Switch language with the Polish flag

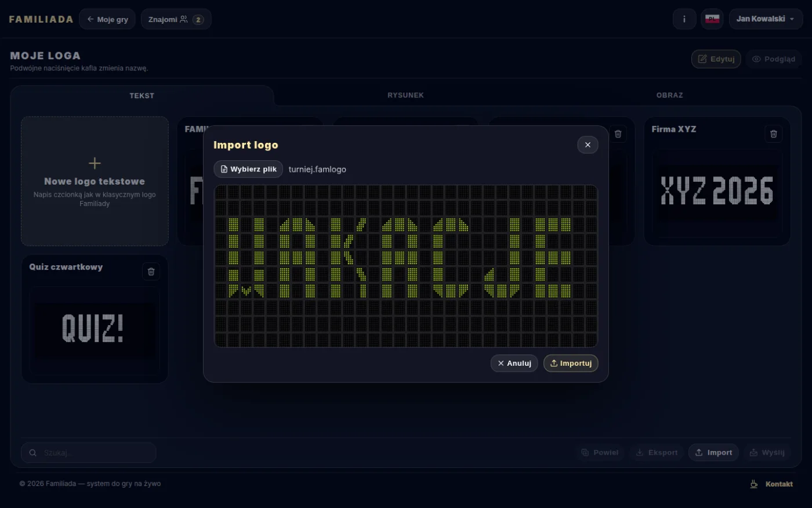(712, 19)
